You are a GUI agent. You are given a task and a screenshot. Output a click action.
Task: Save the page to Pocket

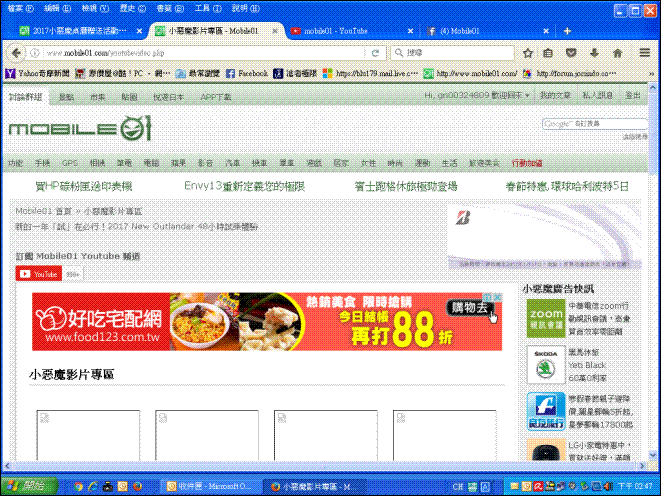571,53
